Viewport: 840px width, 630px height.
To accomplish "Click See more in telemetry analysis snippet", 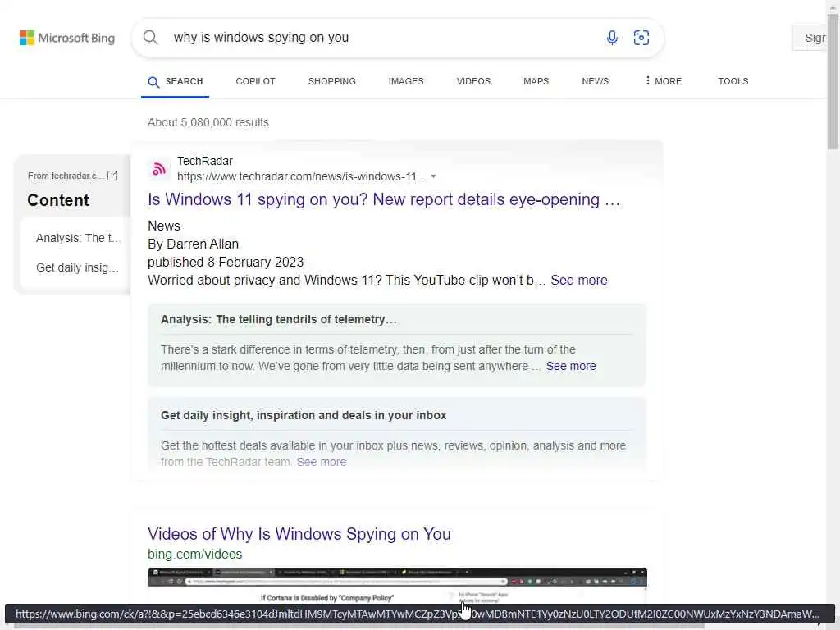I will pyautogui.click(x=571, y=366).
